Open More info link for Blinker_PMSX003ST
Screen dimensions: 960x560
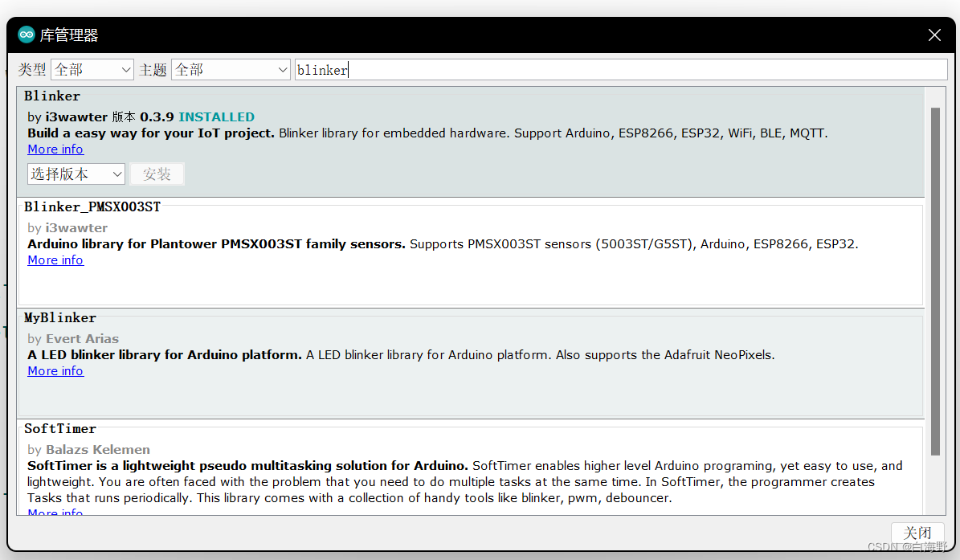[55, 260]
